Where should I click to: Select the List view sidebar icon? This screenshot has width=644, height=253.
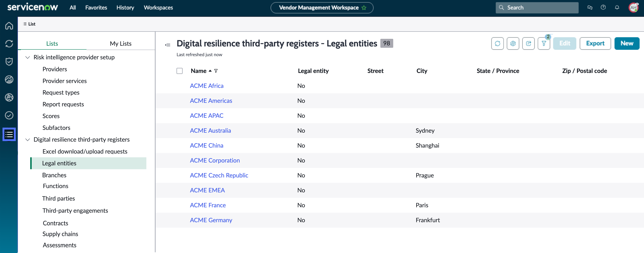click(9, 134)
